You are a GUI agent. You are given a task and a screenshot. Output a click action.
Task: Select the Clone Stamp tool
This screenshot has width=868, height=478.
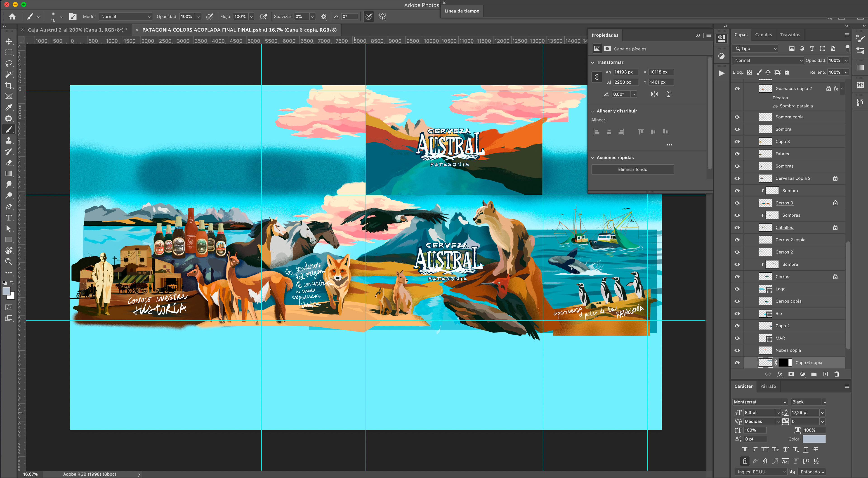pos(9,141)
